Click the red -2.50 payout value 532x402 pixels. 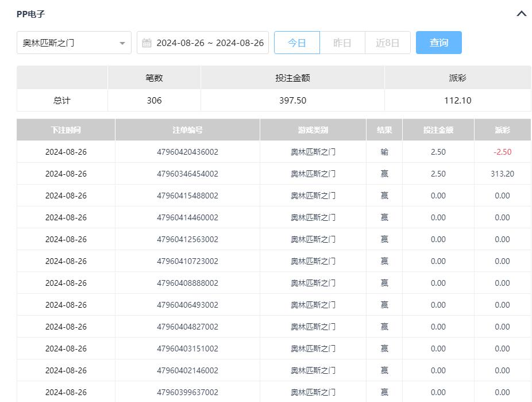[502, 152]
